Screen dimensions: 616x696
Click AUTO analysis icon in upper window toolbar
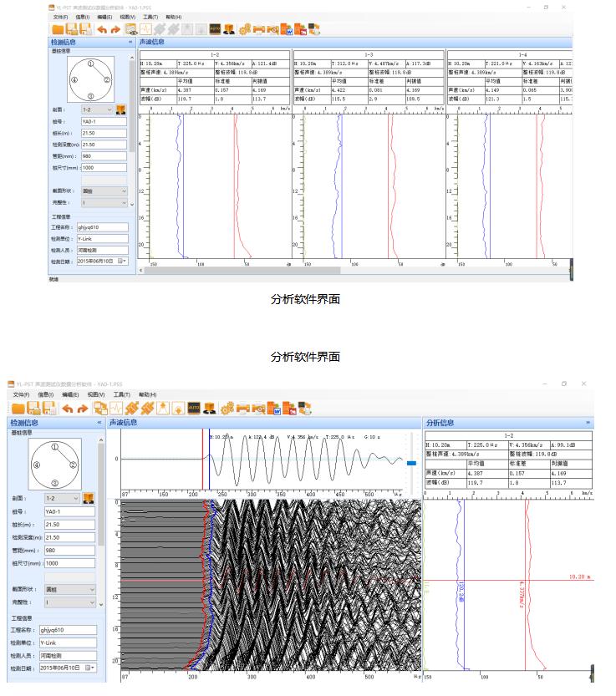coord(215,29)
